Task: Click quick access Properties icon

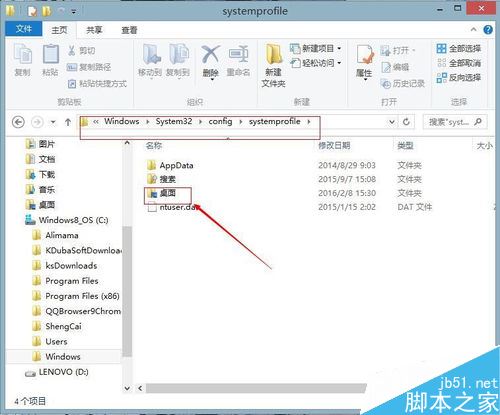Action: click(x=33, y=11)
